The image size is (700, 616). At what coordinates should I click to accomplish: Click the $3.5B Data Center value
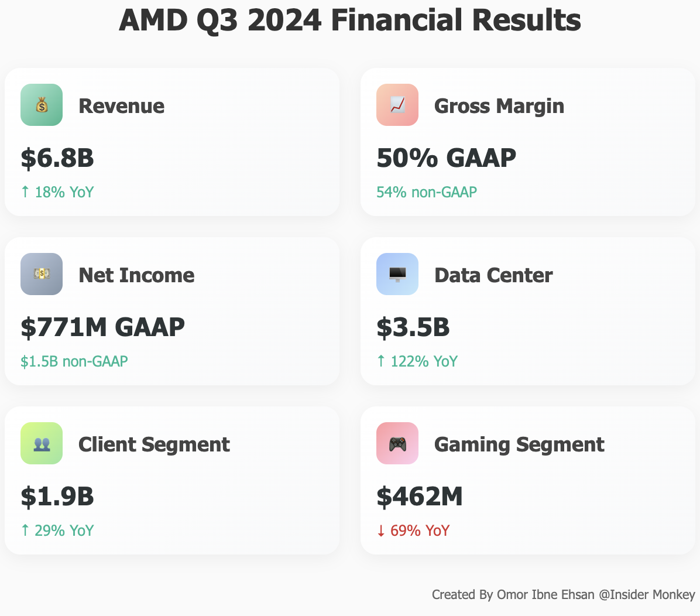pyautogui.click(x=413, y=327)
